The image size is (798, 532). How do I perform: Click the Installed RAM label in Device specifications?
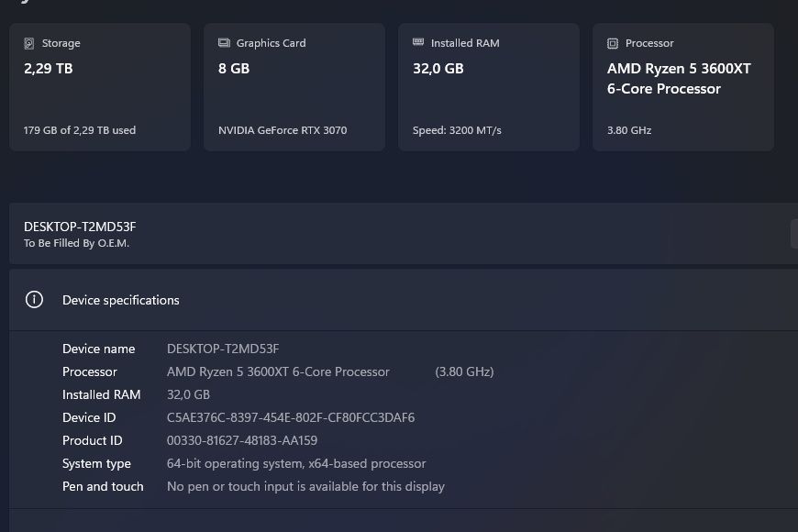[101, 394]
